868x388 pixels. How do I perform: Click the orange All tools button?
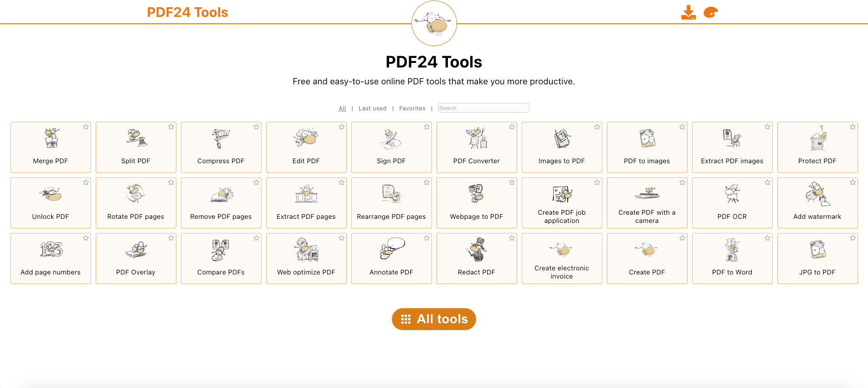[x=434, y=319]
